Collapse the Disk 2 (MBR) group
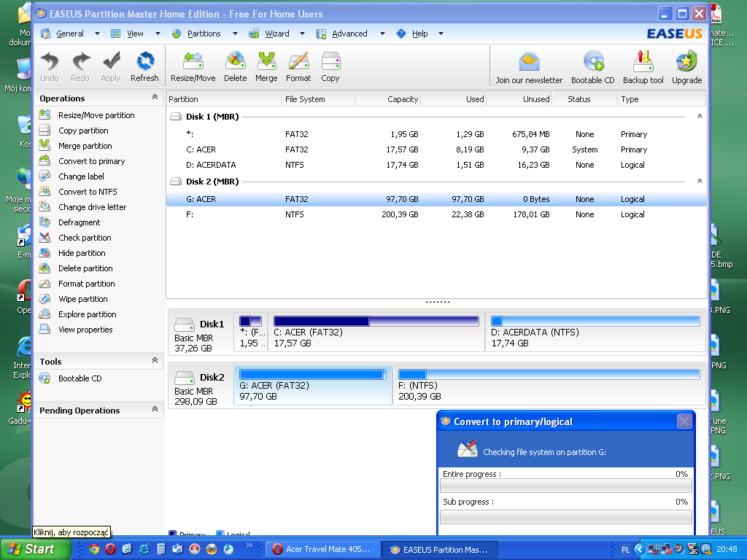This screenshot has width=747, height=560. 700,181
